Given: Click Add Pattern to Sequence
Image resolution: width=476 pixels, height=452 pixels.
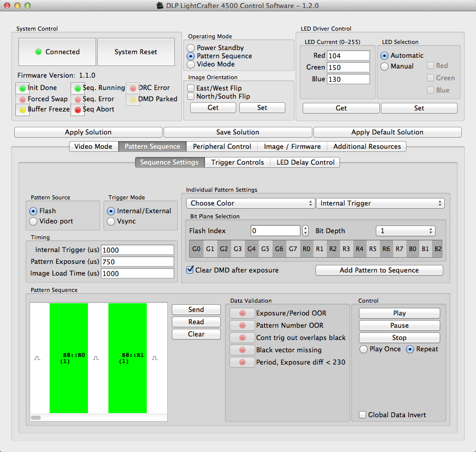Looking at the screenshot, I should [x=379, y=270].
